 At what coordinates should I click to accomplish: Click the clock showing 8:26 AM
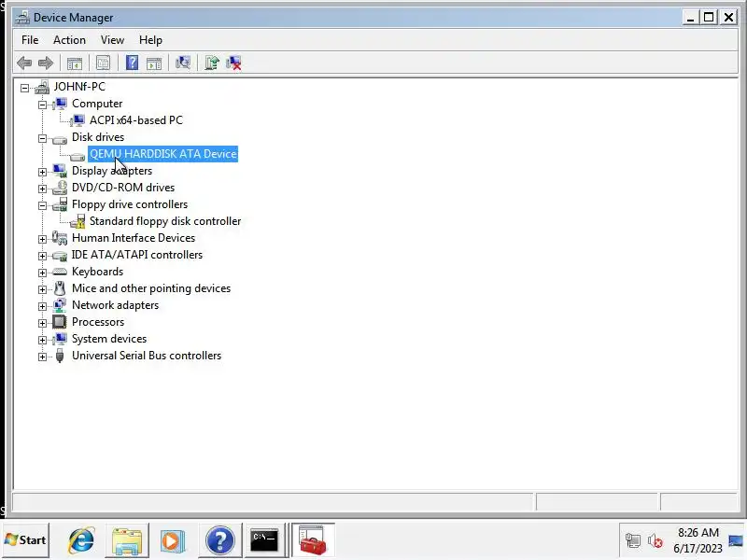[698, 533]
